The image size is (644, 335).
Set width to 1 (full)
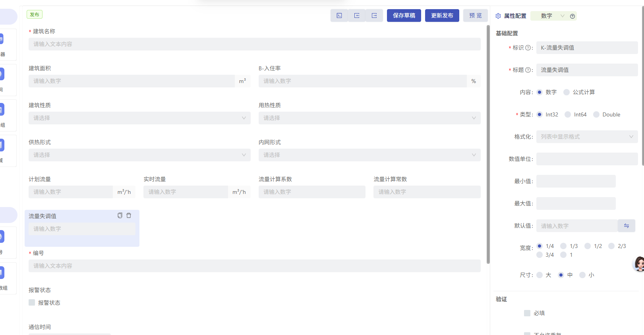pyautogui.click(x=563, y=255)
